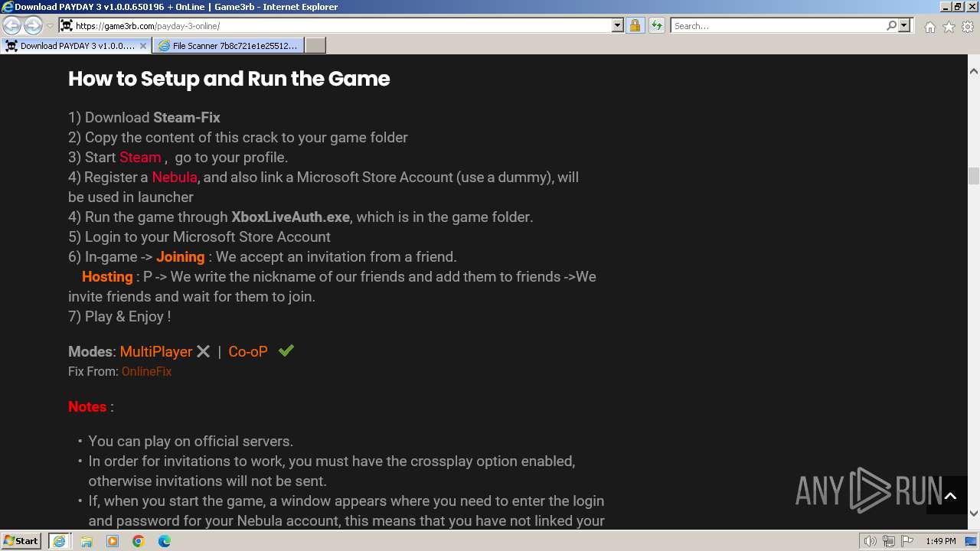This screenshot has height=551, width=980.
Task: Open the Steam link
Action: pos(140,157)
